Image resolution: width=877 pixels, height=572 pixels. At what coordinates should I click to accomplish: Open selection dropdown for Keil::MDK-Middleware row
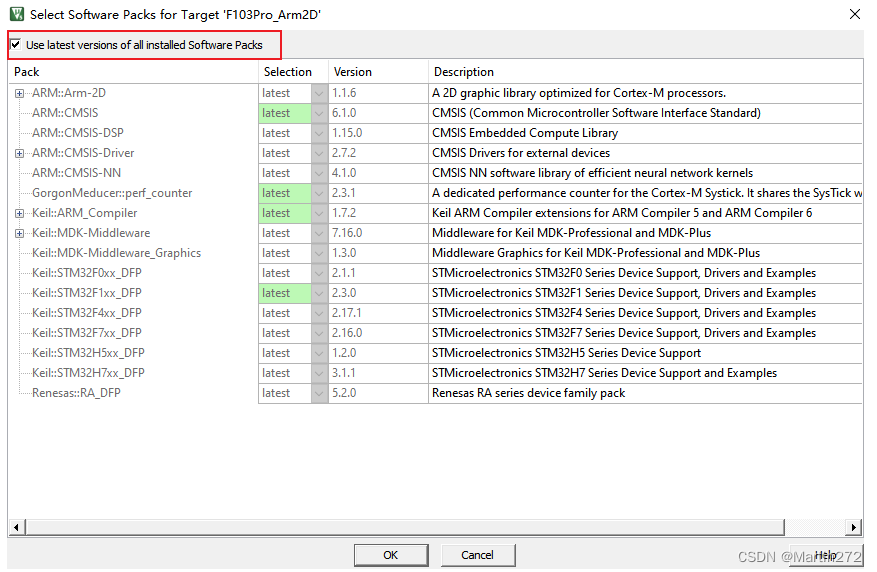[x=319, y=233]
